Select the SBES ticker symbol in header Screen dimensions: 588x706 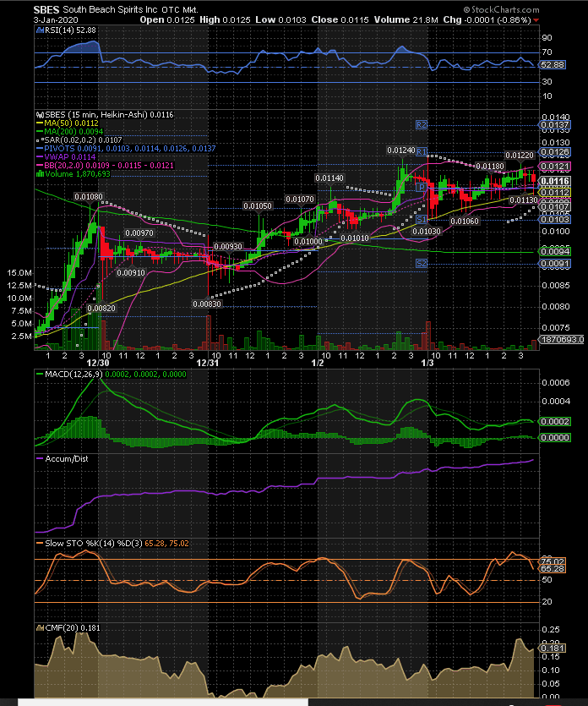coord(46,9)
